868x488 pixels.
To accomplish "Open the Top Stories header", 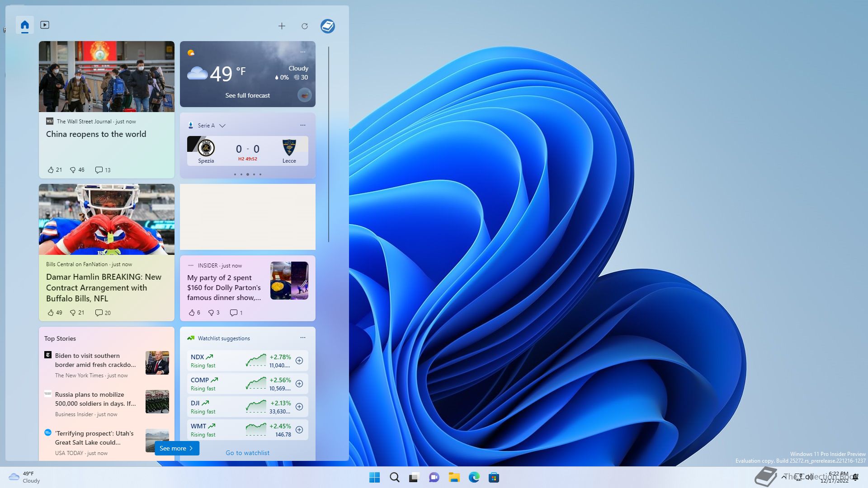I will point(60,338).
